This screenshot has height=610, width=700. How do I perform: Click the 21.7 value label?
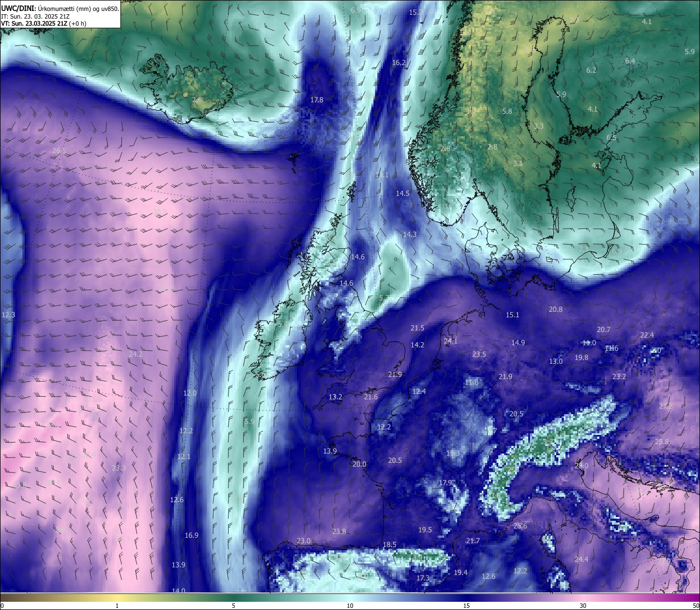coord(472,541)
